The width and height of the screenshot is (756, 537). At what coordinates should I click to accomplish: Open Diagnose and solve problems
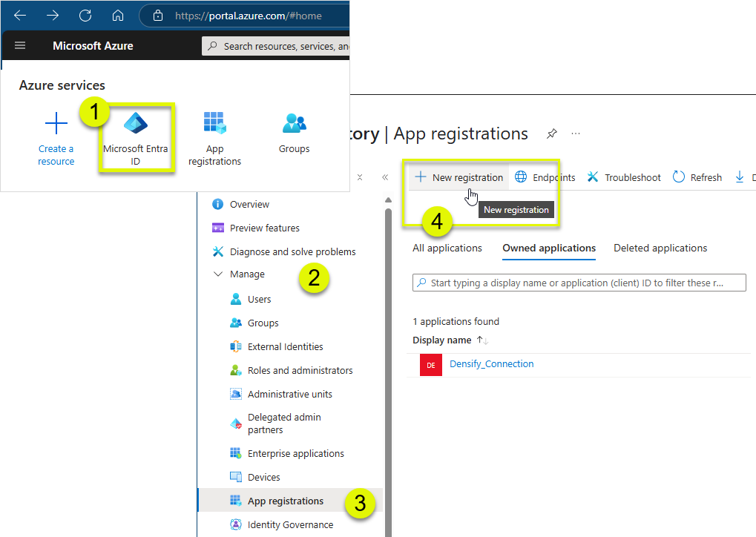pyautogui.click(x=292, y=251)
